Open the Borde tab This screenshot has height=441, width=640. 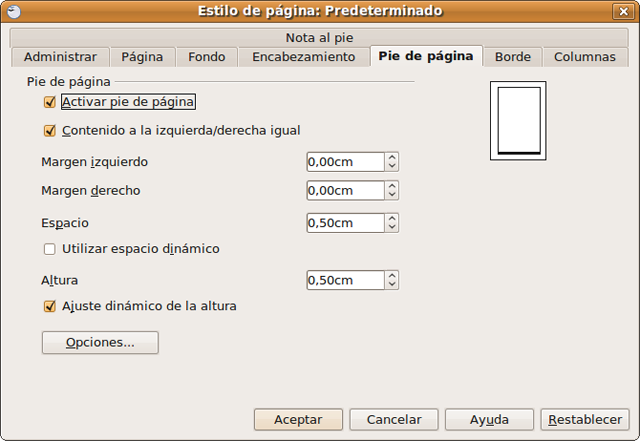(512, 57)
